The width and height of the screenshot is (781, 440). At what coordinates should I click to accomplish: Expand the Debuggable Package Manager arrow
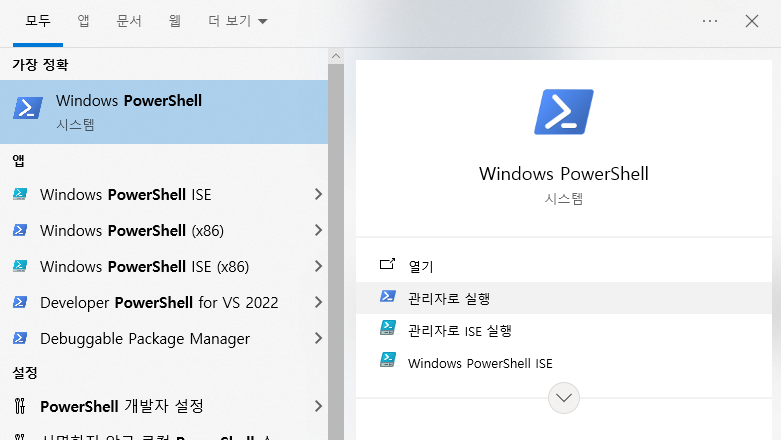(x=318, y=338)
